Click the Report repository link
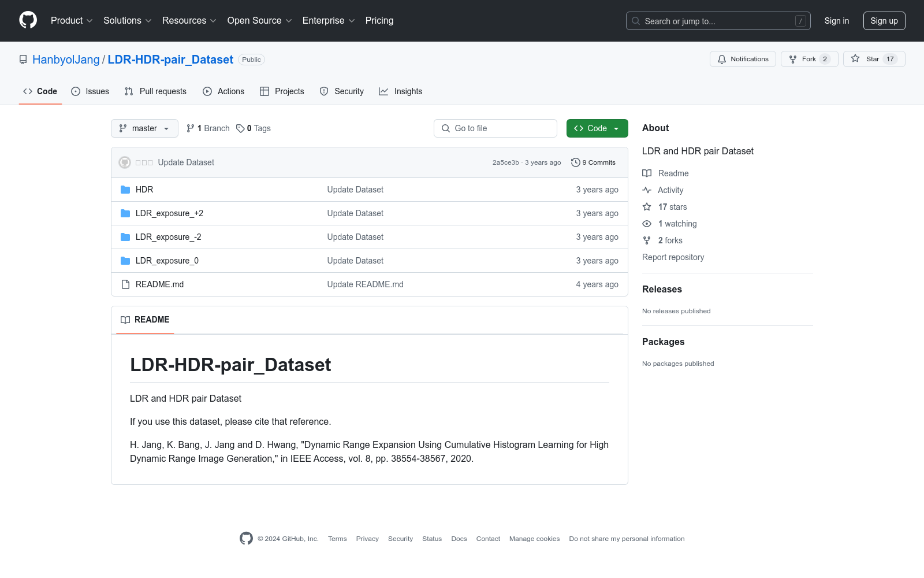 [x=673, y=257]
